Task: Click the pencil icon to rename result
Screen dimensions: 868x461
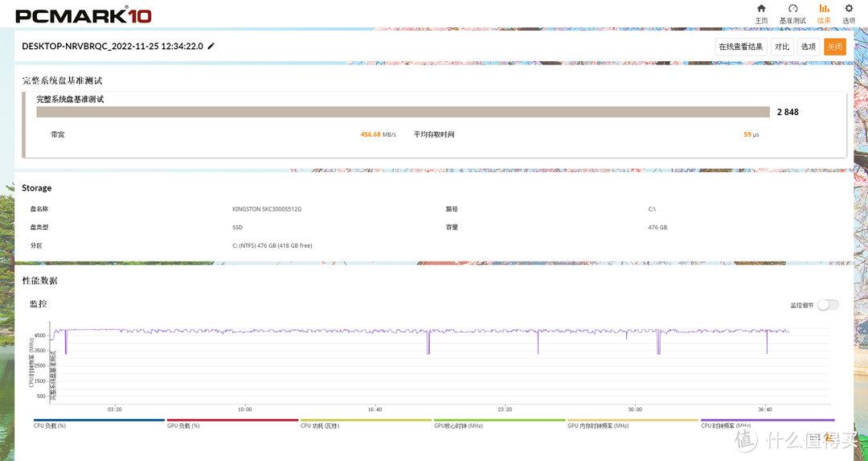Action: click(211, 47)
